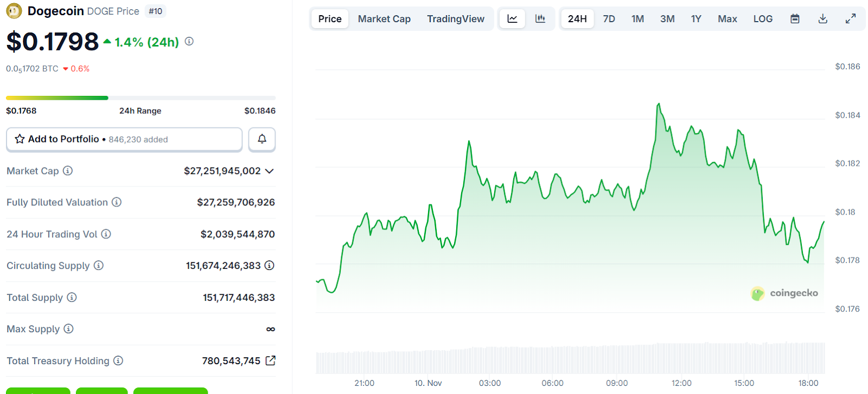868x394 pixels.
Task: Click the Dogecoin logo image
Action: pos(14,11)
